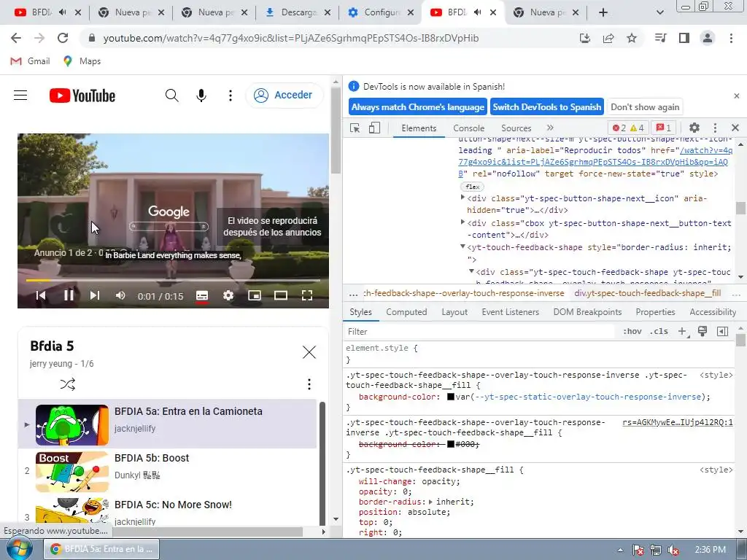This screenshot has width=747, height=560.
Task: Bookmark this page with star icon
Action: (x=632, y=38)
